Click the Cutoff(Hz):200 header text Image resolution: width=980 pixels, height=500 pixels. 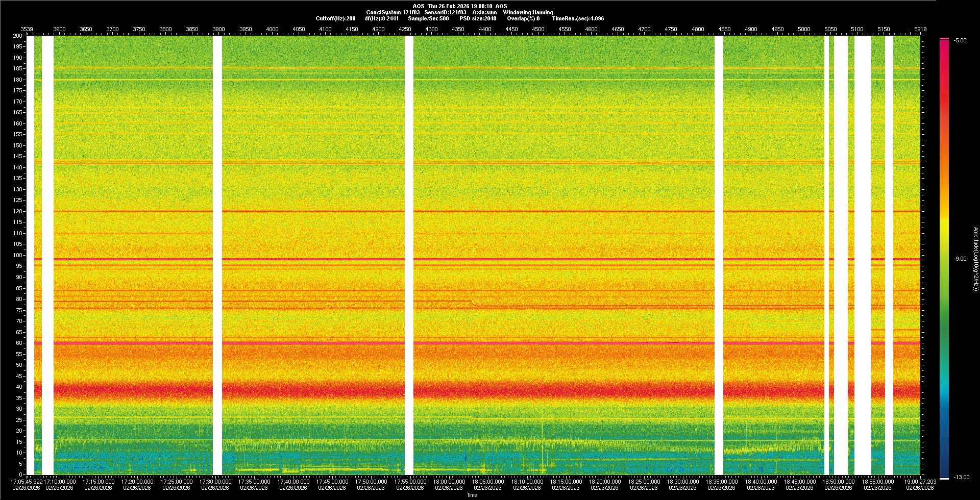click(335, 18)
